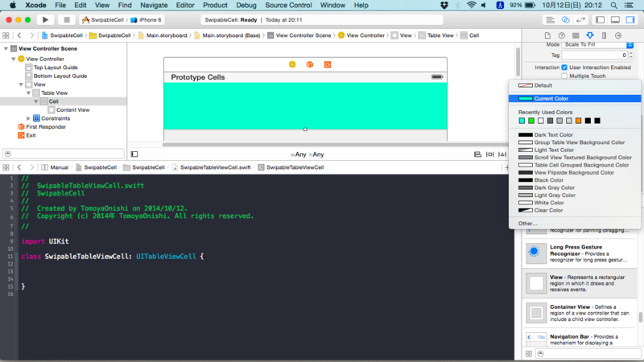Run the SwipableCell project
Image resolution: width=644 pixels, height=362 pixels.
coord(45,19)
